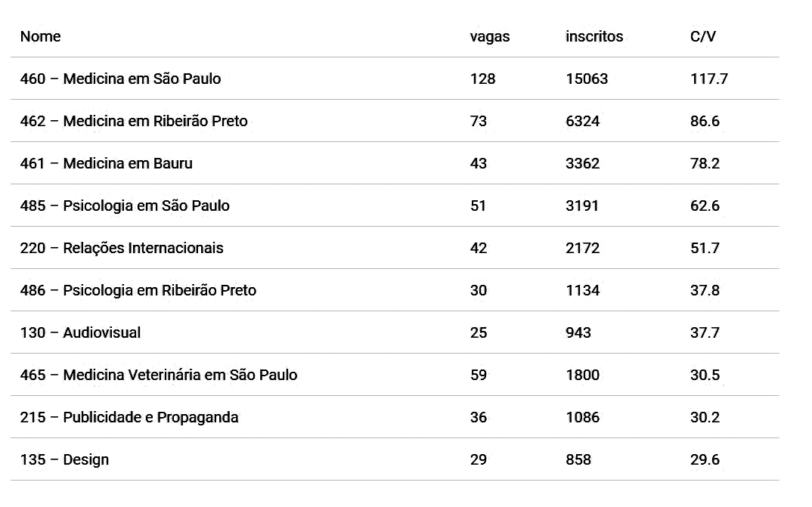Select the 461 – Medicina em Bauru row
The width and height of the screenshot is (812, 507).
(x=395, y=163)
